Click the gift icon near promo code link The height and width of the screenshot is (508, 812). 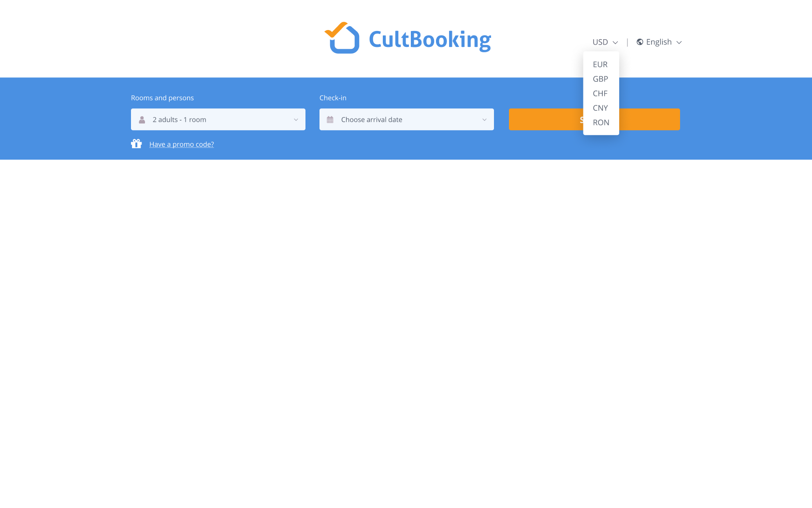136,143
